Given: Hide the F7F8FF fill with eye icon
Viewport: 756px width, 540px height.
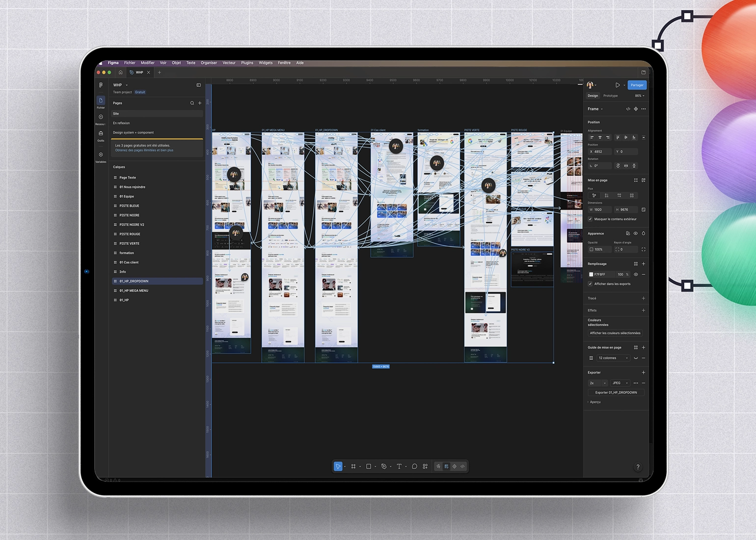Looking at the screenshot, I should coord(636,274).
